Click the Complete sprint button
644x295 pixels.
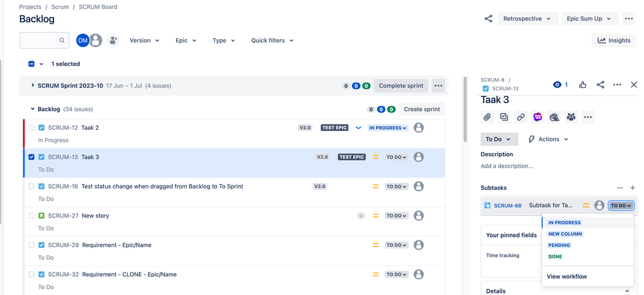[x=401, y=86]
